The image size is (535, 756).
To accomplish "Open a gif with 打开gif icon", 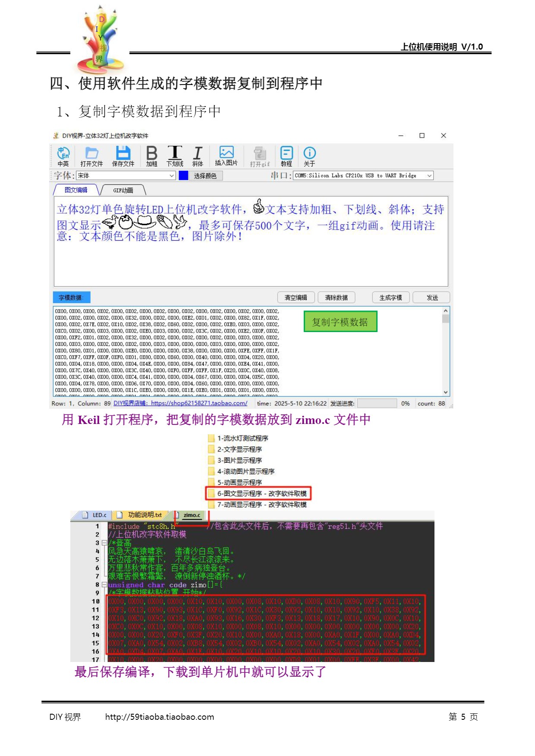I will (260, 157).
